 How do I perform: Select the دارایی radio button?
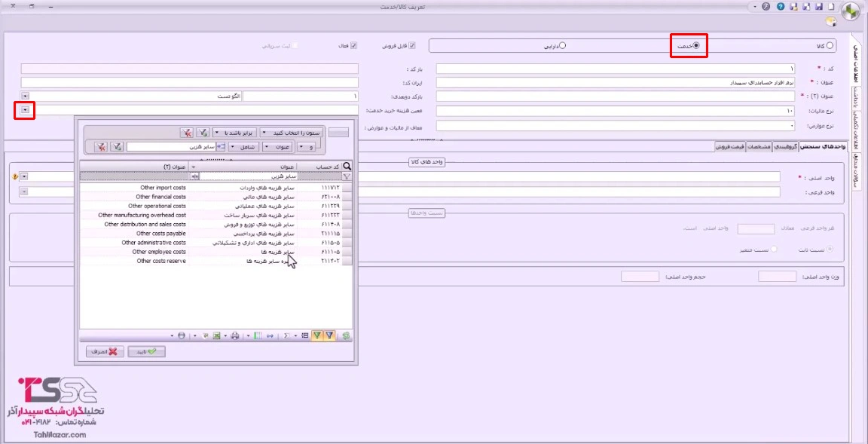pos(562,47)
